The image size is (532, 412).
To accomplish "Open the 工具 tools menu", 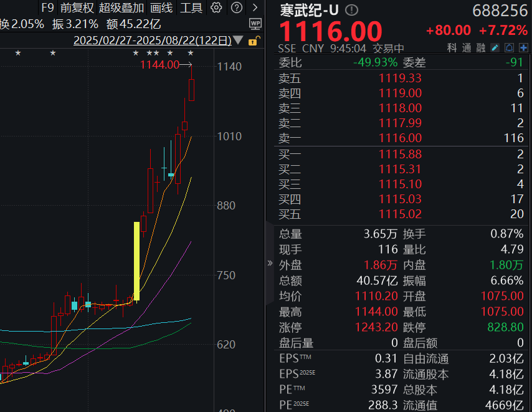I will tap(191, 7).
